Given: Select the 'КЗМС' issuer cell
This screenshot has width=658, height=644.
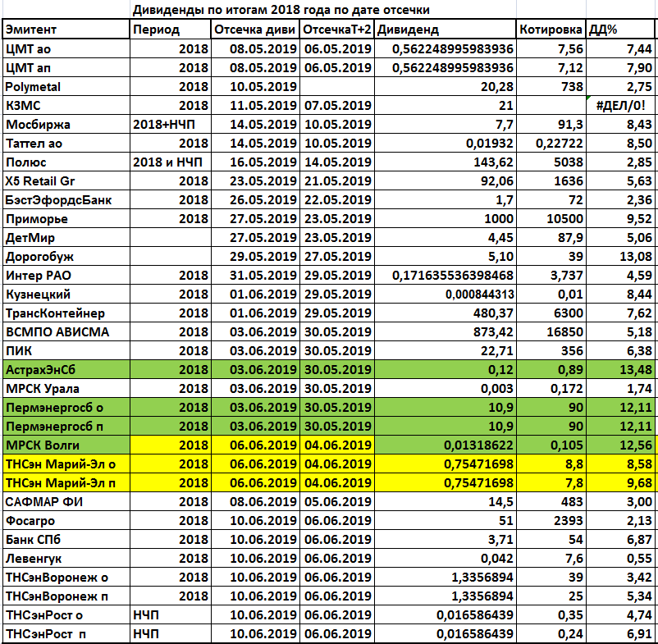Looking at the screenshot, I should point(66,105).
